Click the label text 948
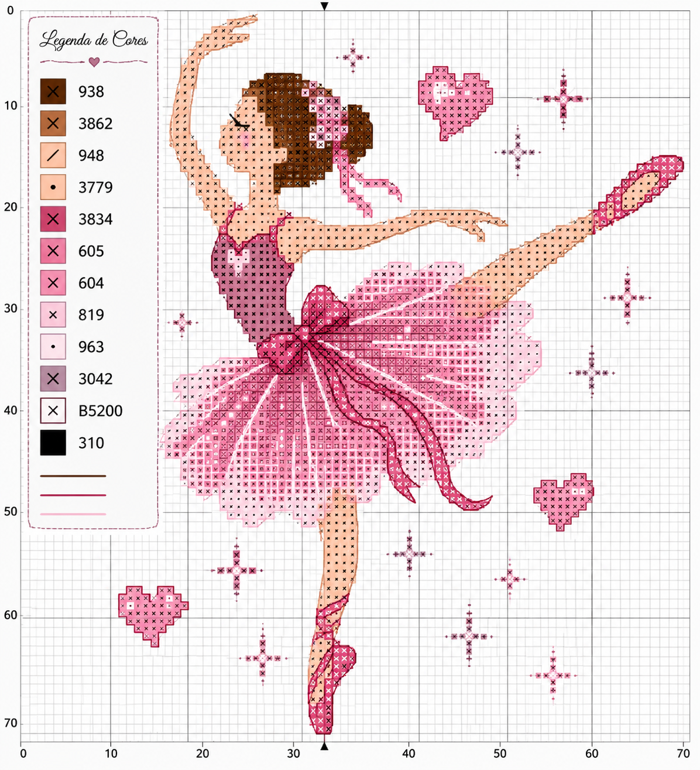 point(91,156)
